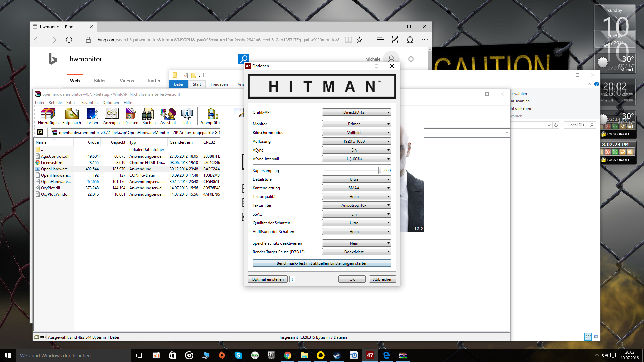Click the WinRAR Info icon
This screenshot has width=644, height=362.
click(x=187, y=116)
